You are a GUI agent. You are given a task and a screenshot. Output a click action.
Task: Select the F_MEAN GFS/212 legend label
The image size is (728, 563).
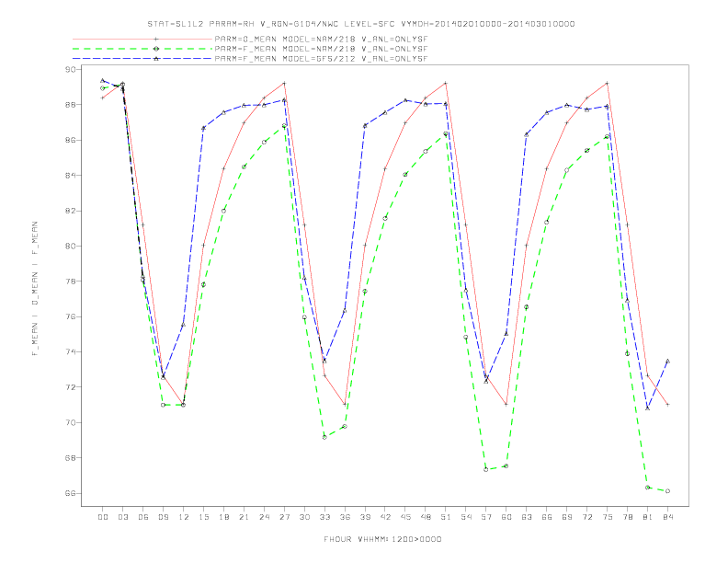(x=321, y=59)
